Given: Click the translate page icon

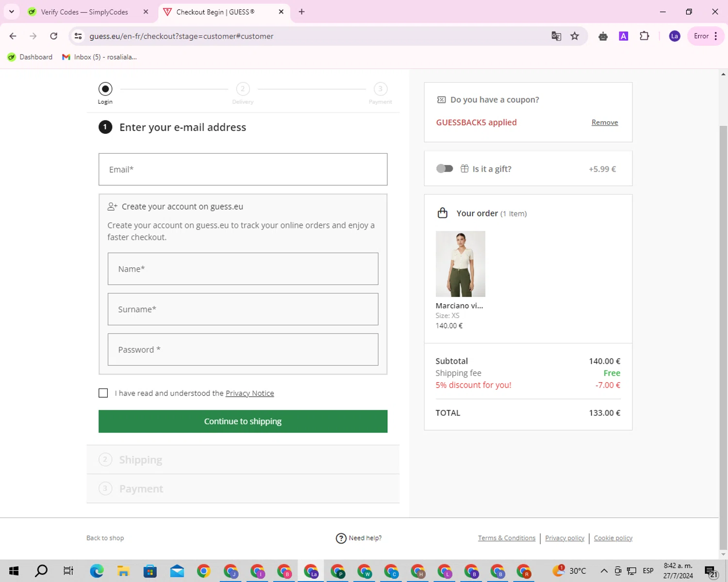Looking at the screenshot, I should (x=556, y=36).
